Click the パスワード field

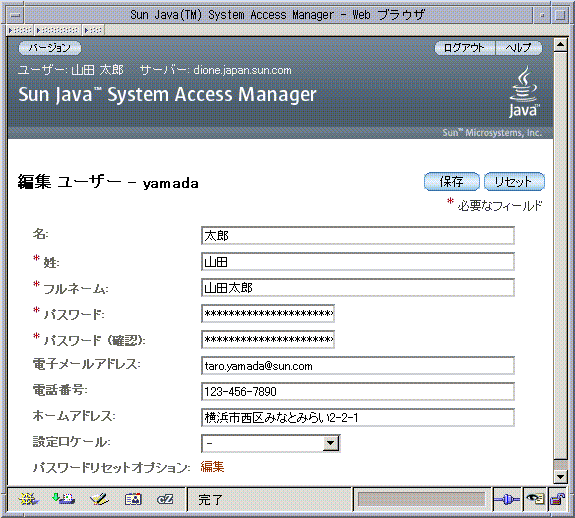(268, 313)
